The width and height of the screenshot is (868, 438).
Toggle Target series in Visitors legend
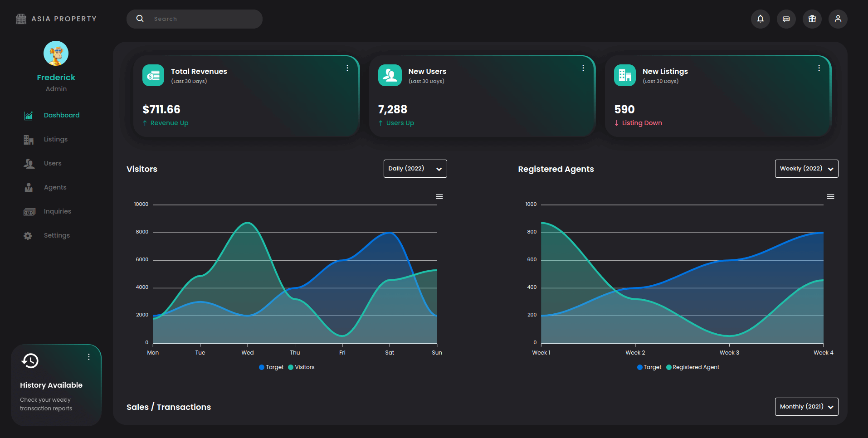click(271, 367)
